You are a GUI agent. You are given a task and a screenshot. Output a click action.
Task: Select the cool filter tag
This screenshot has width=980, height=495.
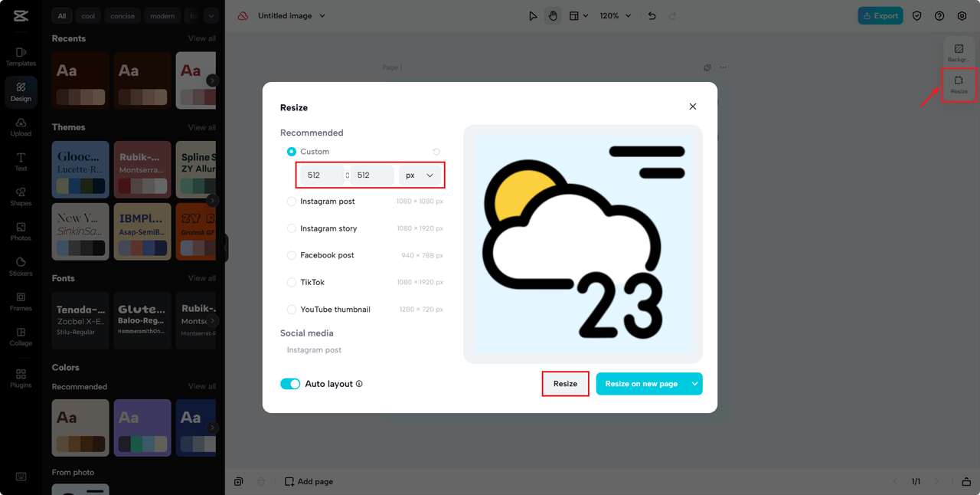(88, 15)
